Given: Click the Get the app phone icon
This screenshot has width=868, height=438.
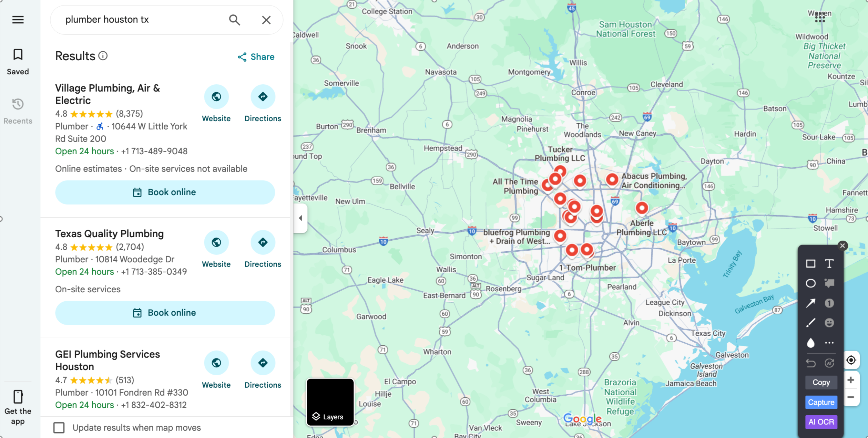Looking at the screenshot, I should tap(18, 397).
